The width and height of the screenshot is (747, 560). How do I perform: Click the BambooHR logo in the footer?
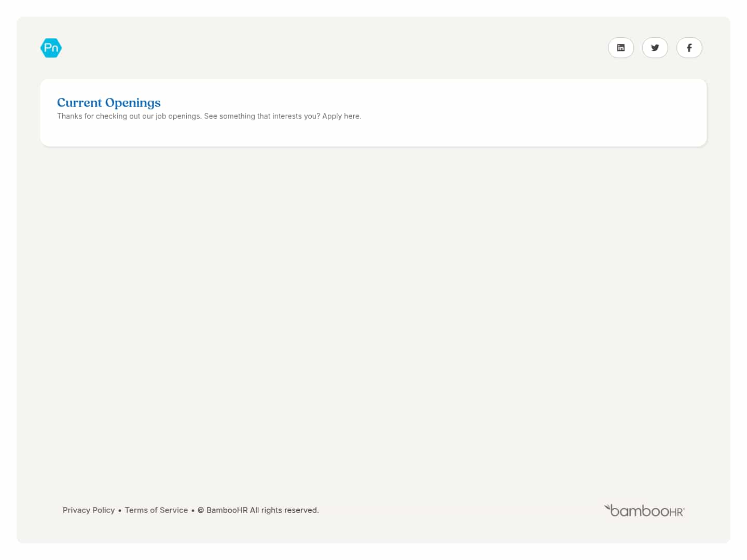(x=644, y=510)
